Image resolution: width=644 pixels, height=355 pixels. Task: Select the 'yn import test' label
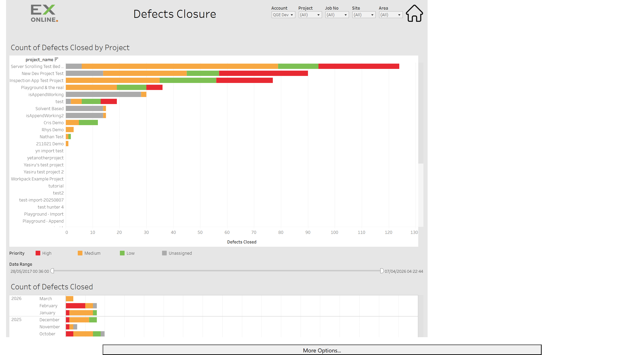tap(49, 151)
